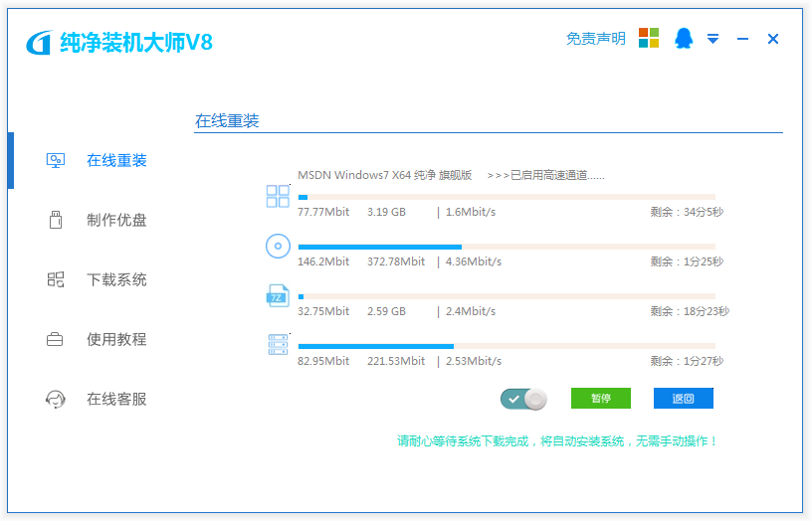The height and width of the screenshot is (521, 812).
Task: Click the 在线重装 page heading
Action: click(227, 121)
